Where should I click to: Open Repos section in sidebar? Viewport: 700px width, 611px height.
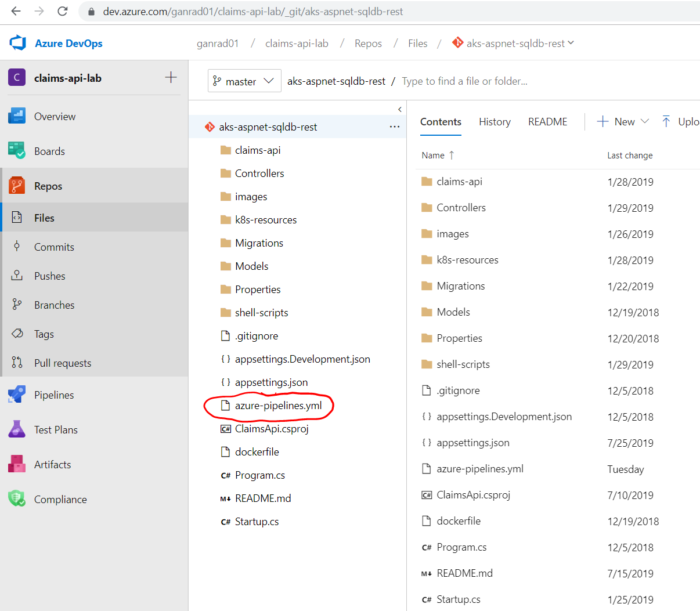94,186
